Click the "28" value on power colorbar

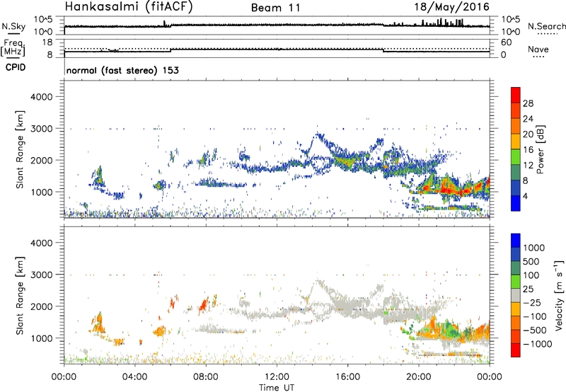(528, 103)
